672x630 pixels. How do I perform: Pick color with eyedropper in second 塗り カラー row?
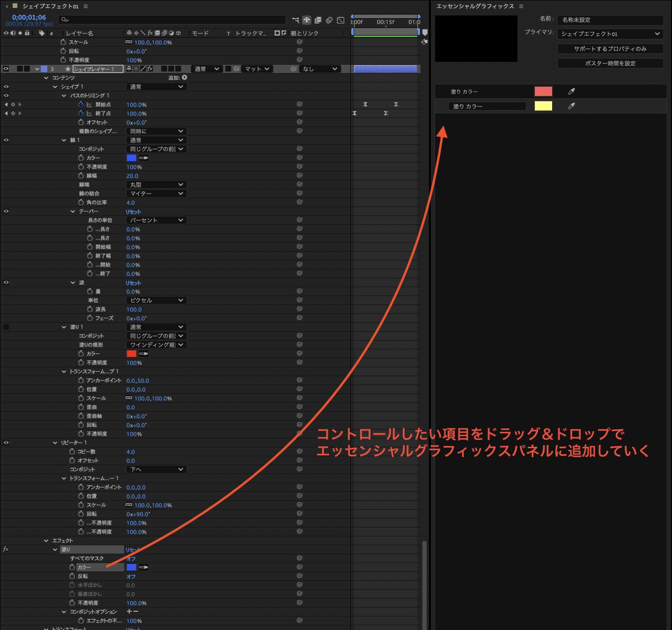[571, 106]
